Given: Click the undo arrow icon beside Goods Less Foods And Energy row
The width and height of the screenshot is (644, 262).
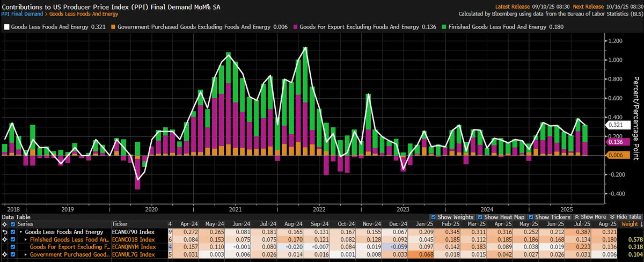Looking at the screenshot, I should (5, 232).
